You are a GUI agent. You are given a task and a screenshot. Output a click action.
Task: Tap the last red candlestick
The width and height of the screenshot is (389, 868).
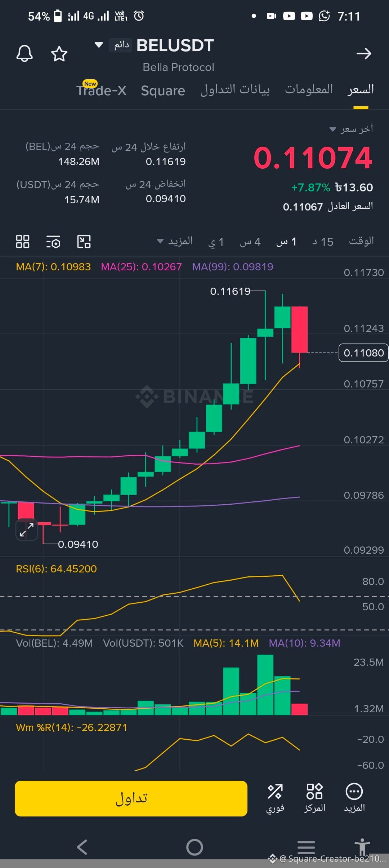tap(299, 329)
